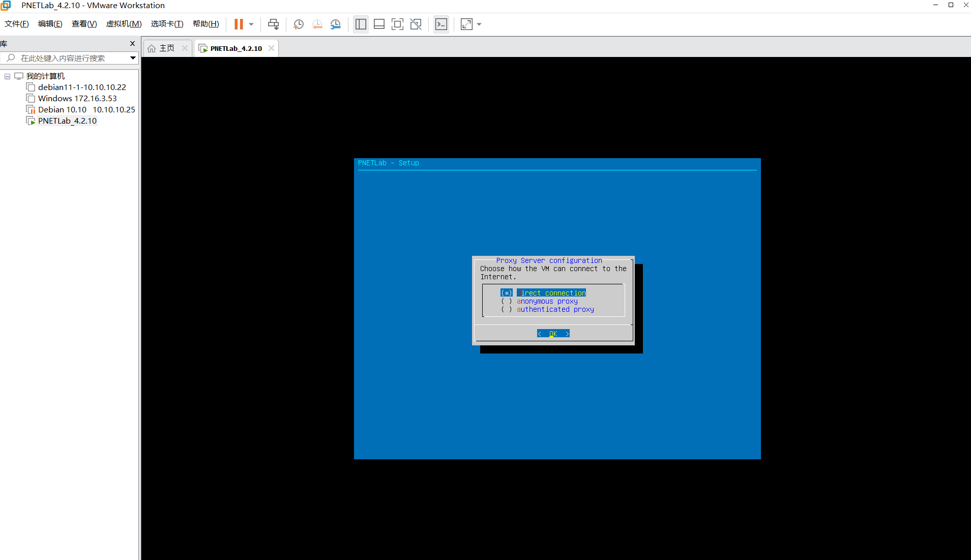Close the 主页 tab
Image resolution: width=971 pixels, height=560 pixels.
(185, 48)
